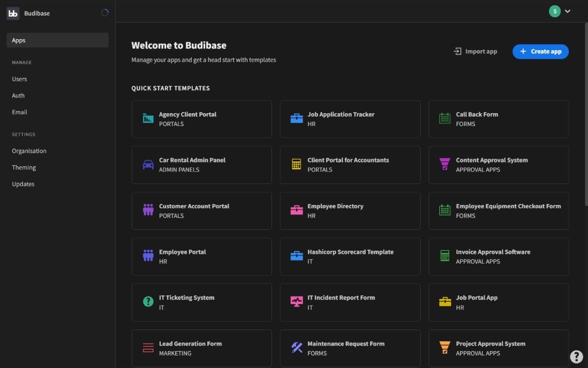588x368 pixels.
Task: Check for Updates in the sidebar
Action: [x=23, y=184]
